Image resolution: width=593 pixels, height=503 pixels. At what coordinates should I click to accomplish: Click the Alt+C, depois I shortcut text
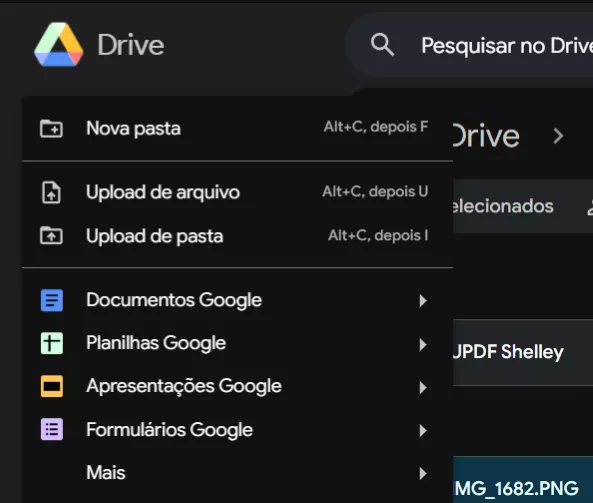pyautogui.click(x=378, y=235)
